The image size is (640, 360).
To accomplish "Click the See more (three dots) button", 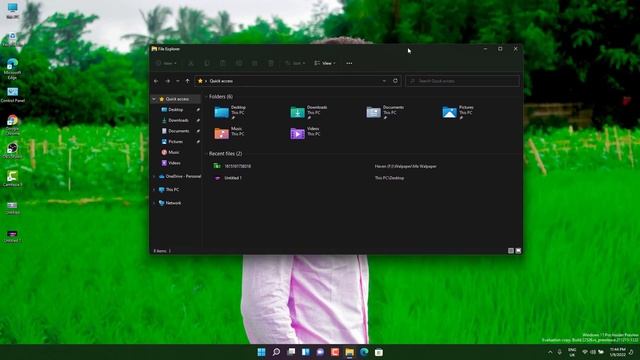I will tap(349, 63).
